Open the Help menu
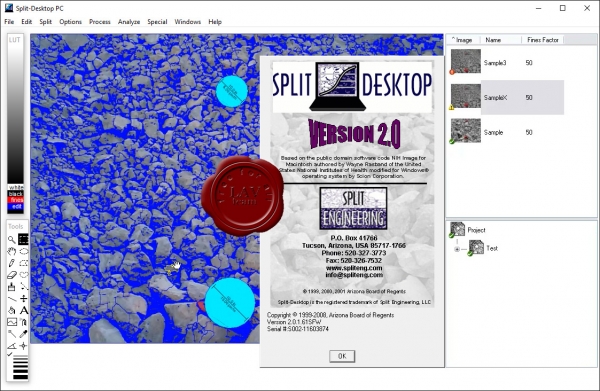 [x=215, y=22]
